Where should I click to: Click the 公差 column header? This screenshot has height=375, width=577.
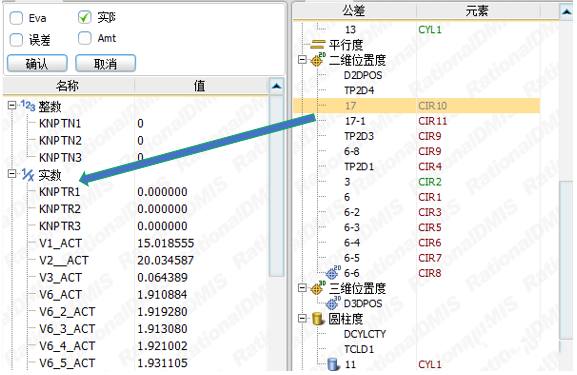354,11
